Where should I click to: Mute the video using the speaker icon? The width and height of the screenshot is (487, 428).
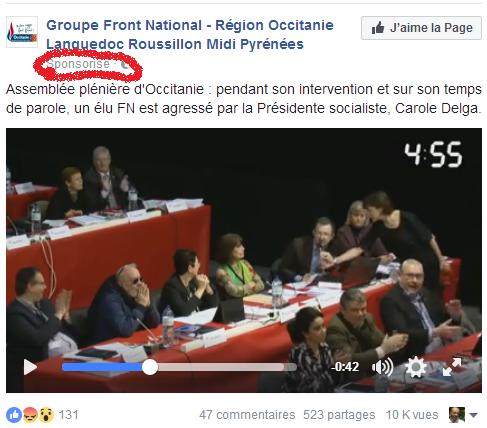(x=382, y=367)
